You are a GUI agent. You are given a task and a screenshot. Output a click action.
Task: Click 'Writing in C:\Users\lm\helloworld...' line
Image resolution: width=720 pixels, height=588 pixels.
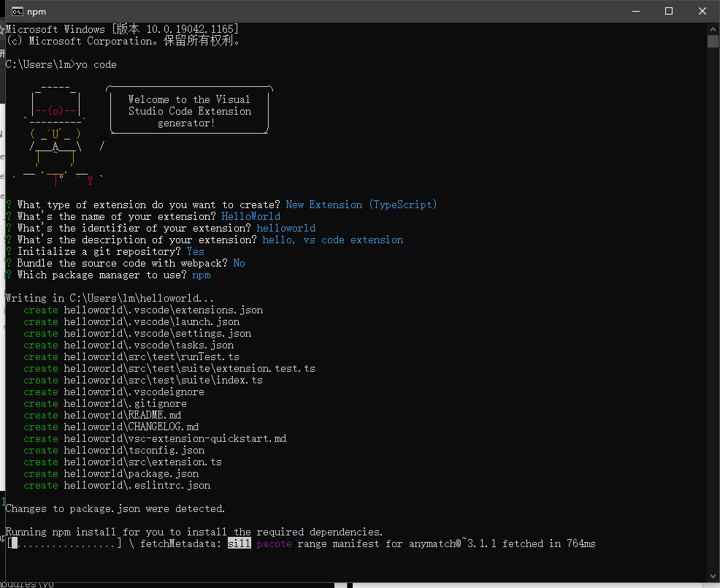point(110,298)
